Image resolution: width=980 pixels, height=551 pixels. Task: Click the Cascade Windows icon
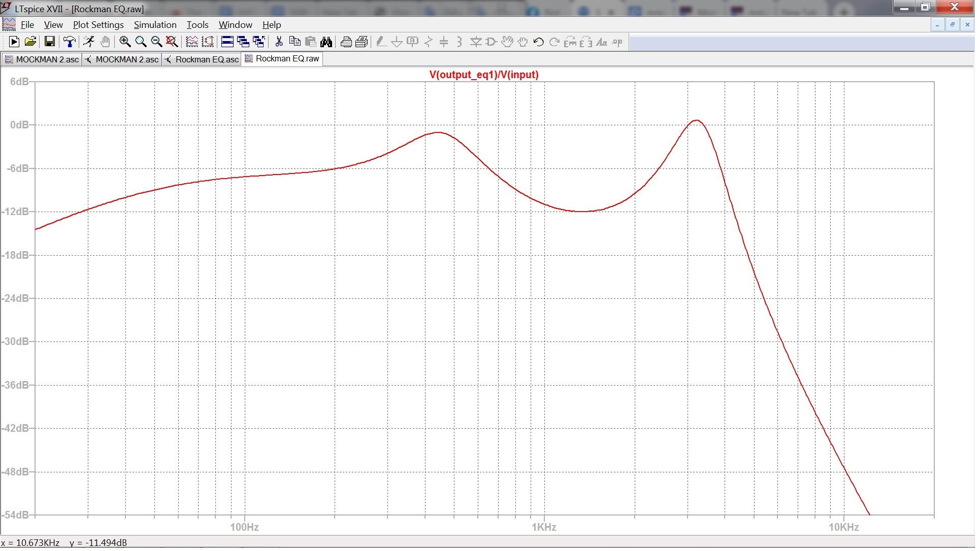(x=243, y=42)
